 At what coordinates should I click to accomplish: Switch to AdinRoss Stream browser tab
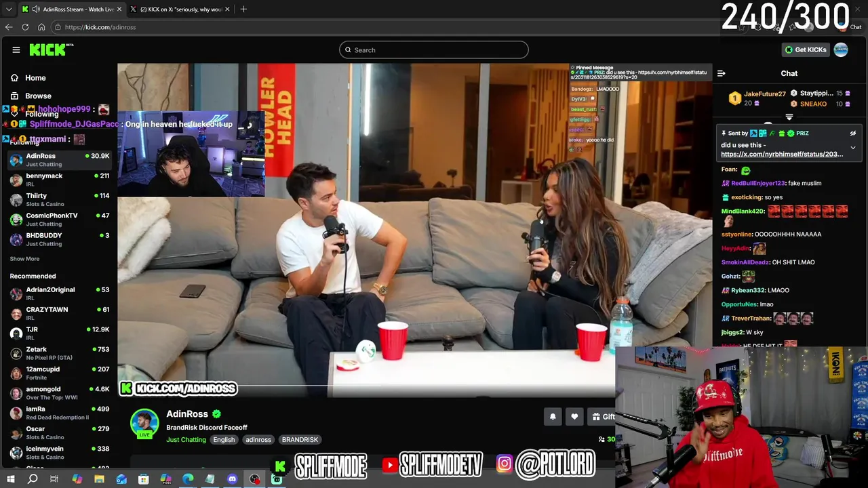coord(72,9)
